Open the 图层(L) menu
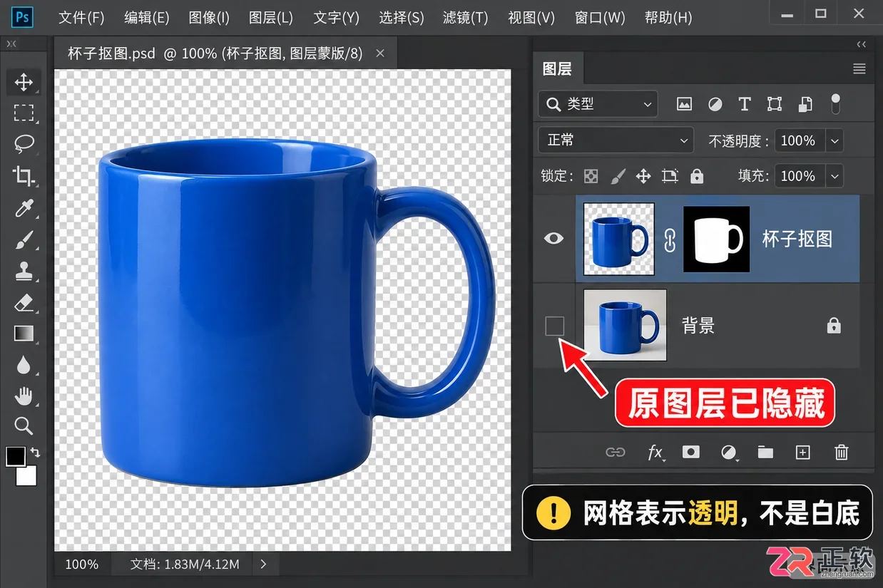 [x=271, y=17]
